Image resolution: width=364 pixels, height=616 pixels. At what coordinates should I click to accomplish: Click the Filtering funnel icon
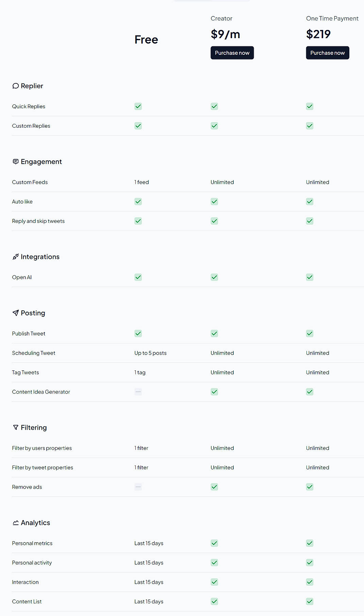coord(16,427)
